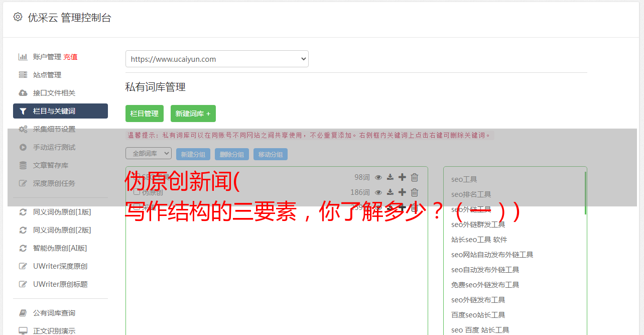The image size is (644, 335).
Task: Open the https://www.ucaiyun.com site dropdown
Action: pyautogui.click(x=217, y=59)
